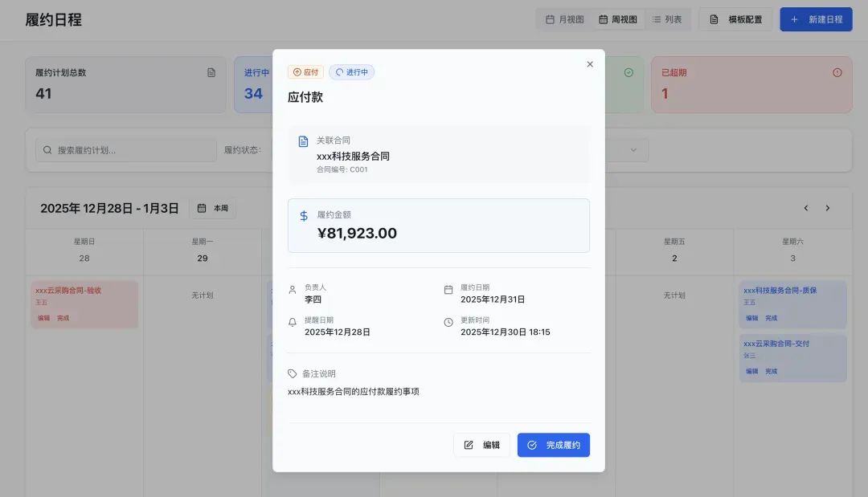The width and height of the screenshot is (868, 497).
Task: Click the alert icon on 已超期 card
Action: pyautogui.click(x=837, y=72)
